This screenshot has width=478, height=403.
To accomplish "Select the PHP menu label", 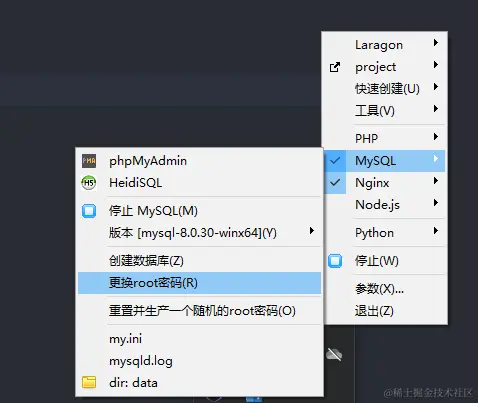I will coord(366,138).
